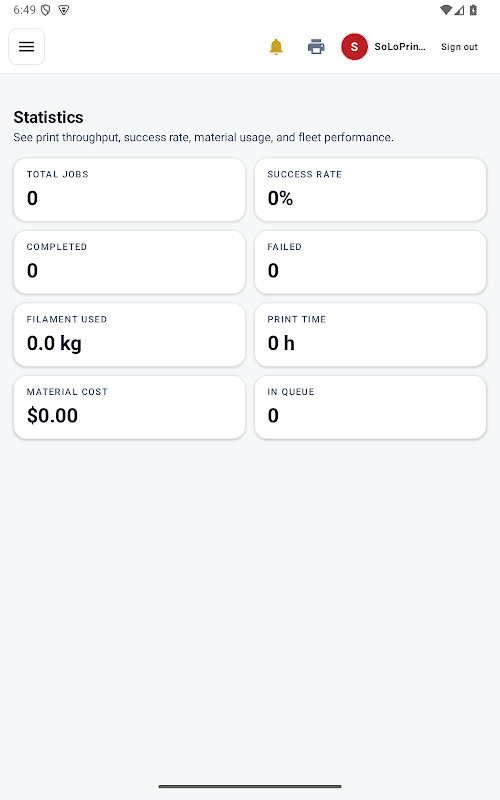Open the Completed jobs card
The width and height of the screenshot is (500, 800).
130,262
